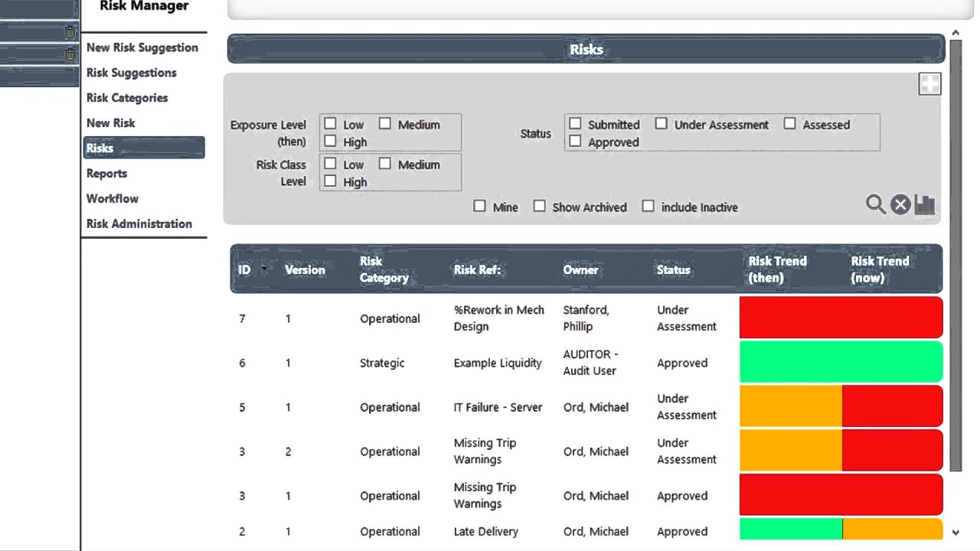Click the Status column header
Viewport: 980px width, 551px height.
[x=674, y=269]
